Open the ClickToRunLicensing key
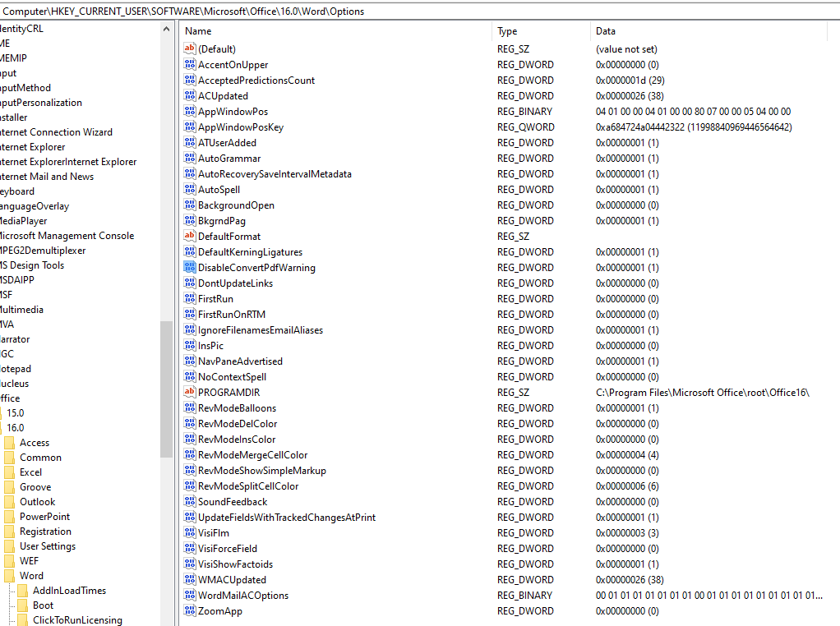This screenshot has height=626, width=840. point(79,619)
